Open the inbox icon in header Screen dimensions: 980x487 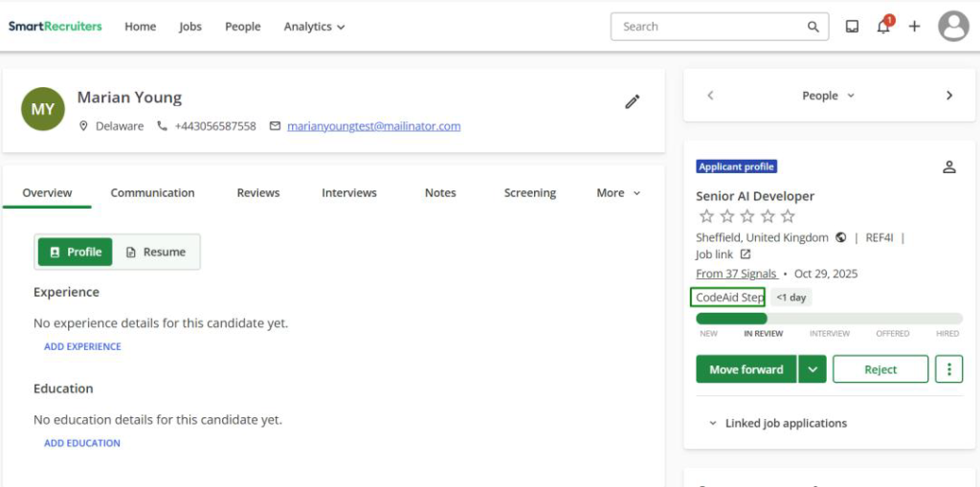[852, 27]
